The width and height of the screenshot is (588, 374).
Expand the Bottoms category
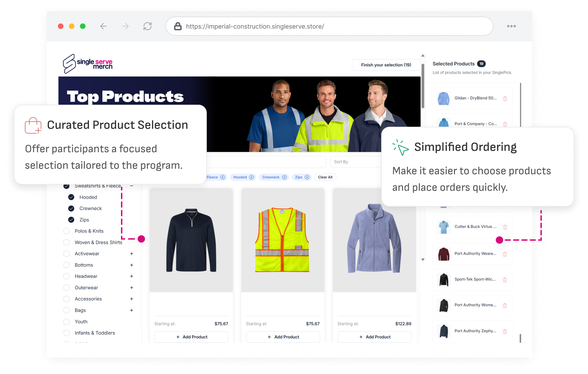132,265
